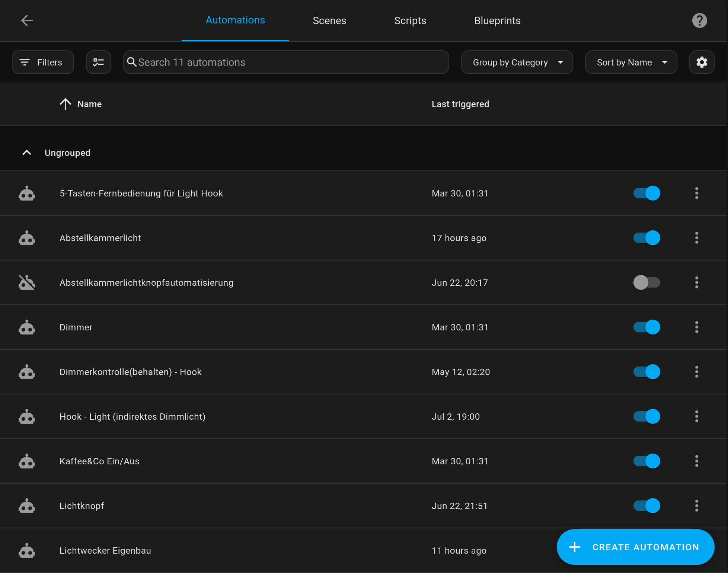
Task: Click disabled robot icon of Abstellkammerlichtknopfautomatisierung
Action: pyautogui.click(x=27, y=283)
